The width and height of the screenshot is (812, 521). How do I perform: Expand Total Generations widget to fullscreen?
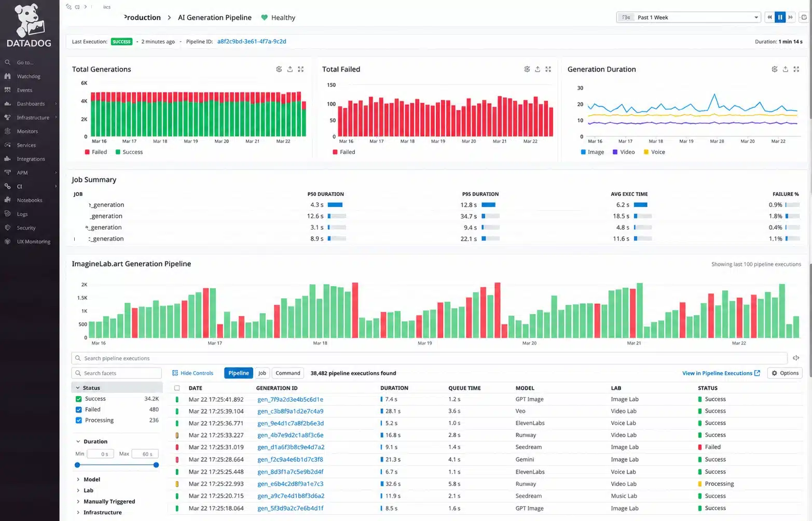click(x=301, y=69)
